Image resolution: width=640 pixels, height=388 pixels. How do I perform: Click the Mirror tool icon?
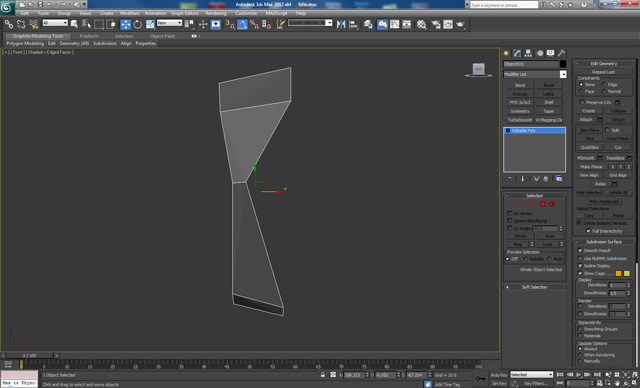click(x=341, y=24)
